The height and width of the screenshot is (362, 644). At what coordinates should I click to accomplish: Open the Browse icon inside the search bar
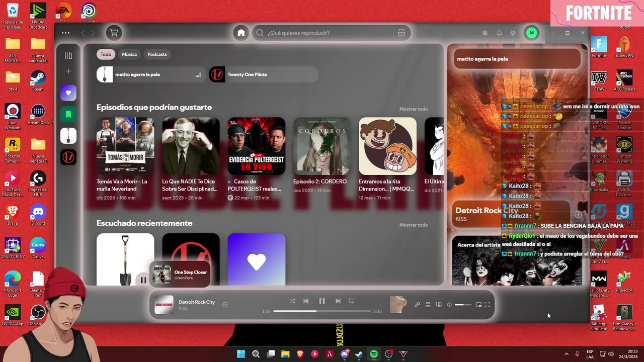pos(401,33)
